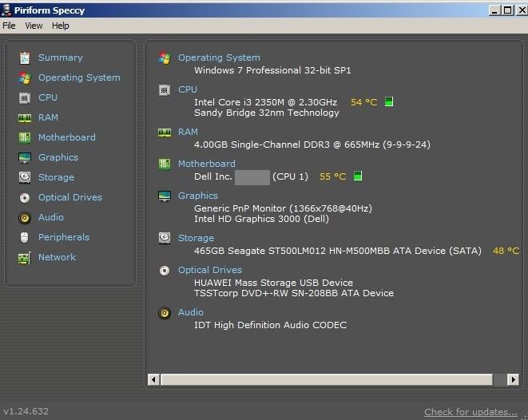This screenshot has height=420, width=528.
Task: Click version label v1.24.632
Action: pyautogui.click(x=26, y=411)
